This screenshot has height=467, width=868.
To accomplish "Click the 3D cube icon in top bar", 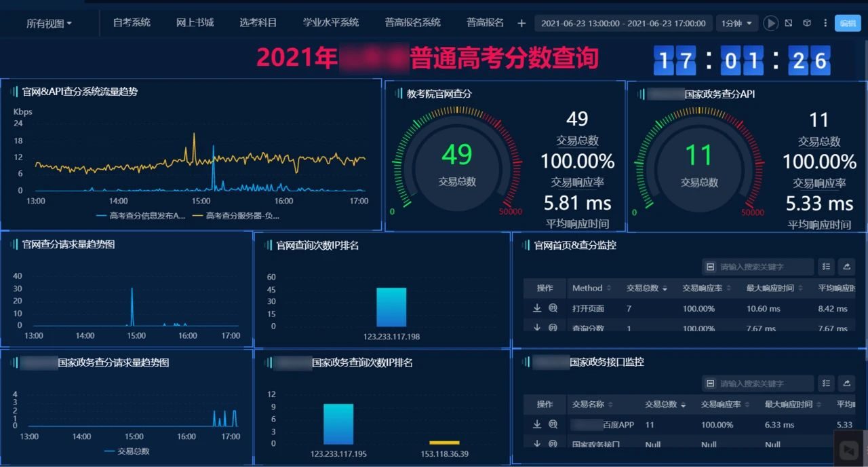I will (x=807, y=23).
